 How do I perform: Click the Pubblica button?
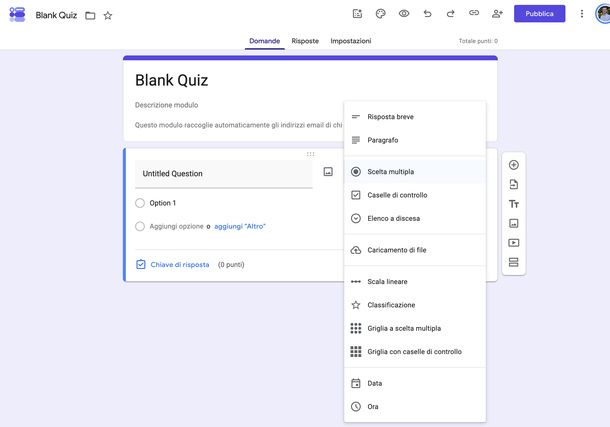coord(539,14)
